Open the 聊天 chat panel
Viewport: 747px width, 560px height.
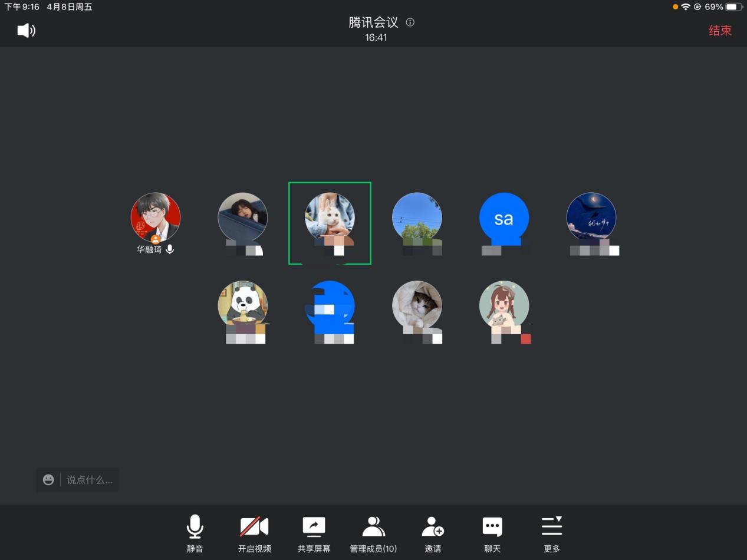(492, 534)
